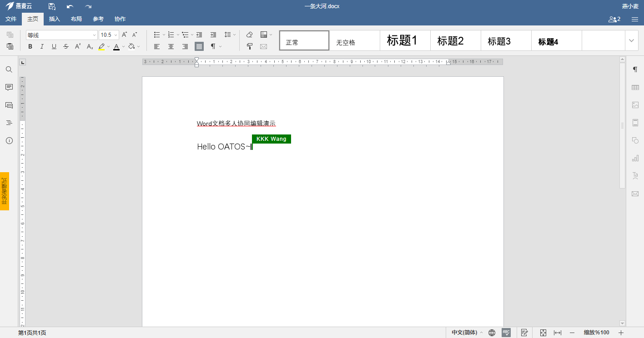Open the chat panel in left sidebar
644x338 pixels.
pos(9,105)
